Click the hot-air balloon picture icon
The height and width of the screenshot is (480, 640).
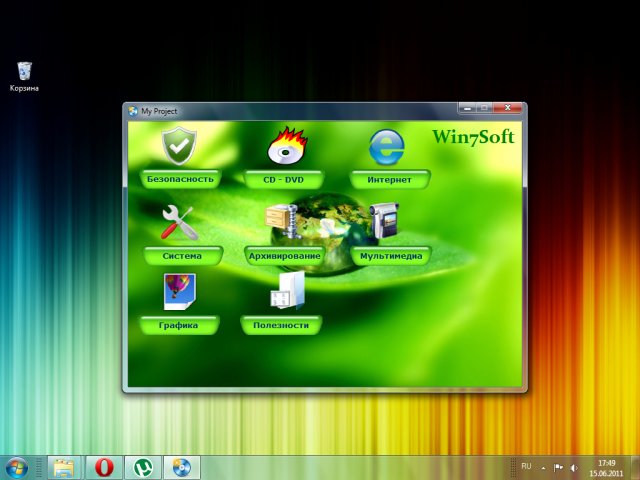(x=180, y=291)
